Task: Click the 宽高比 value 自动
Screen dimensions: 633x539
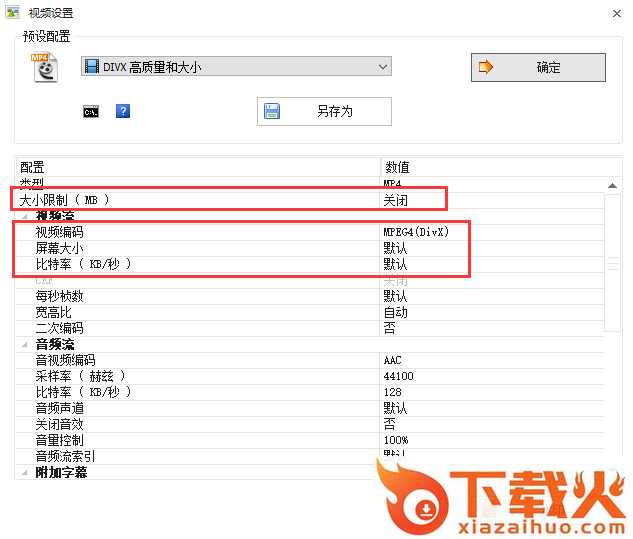Action: point(395,312)
